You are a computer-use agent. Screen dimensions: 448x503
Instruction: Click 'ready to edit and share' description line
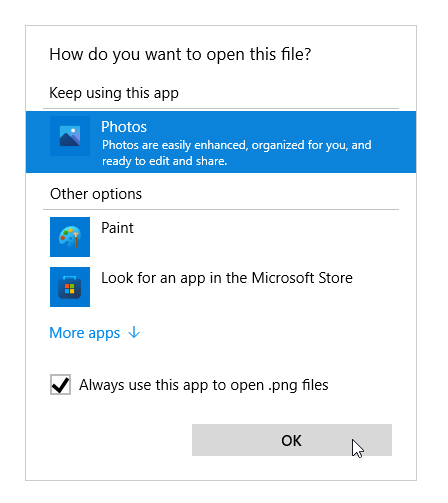[x=165, y=161]
